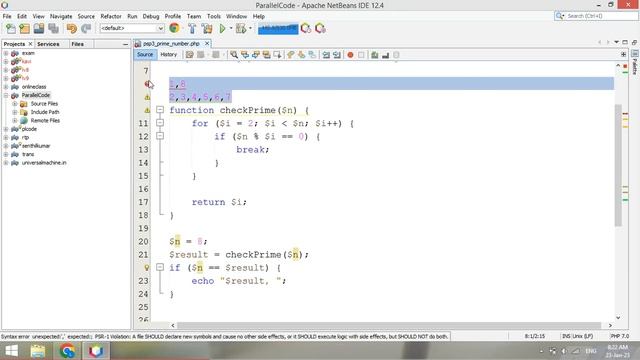Open the File menu
Viewport: 640px width, 360px height.
pos(7,16)
